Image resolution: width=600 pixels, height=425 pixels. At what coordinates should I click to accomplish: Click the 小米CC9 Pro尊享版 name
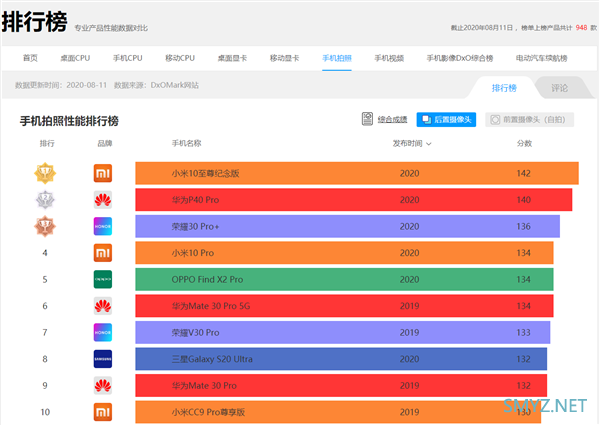[x=208, y=412]
